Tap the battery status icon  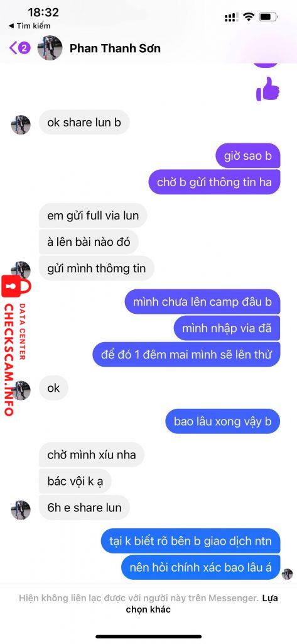tap(269, 17)
